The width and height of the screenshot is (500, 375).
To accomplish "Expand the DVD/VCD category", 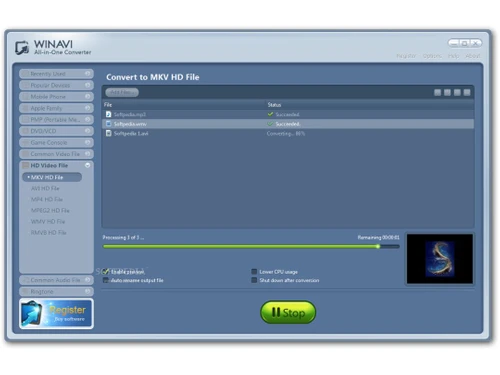I will click(56, 131).
